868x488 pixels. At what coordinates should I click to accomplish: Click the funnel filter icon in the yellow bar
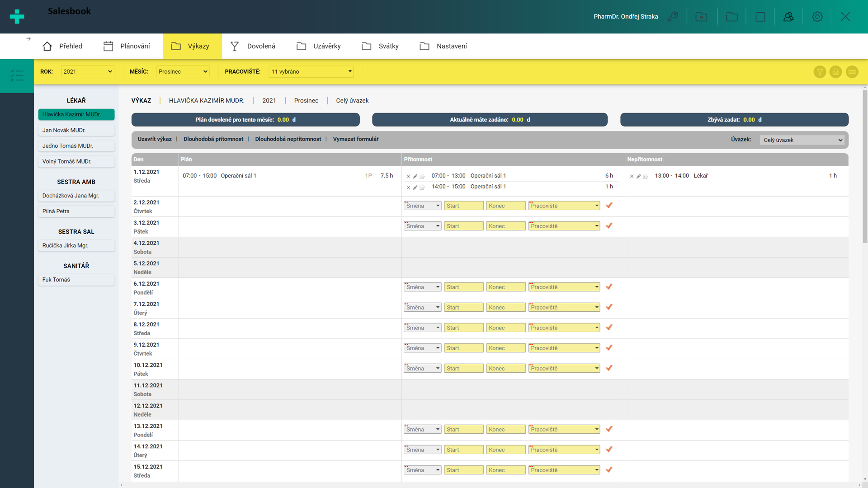point(820,72)
